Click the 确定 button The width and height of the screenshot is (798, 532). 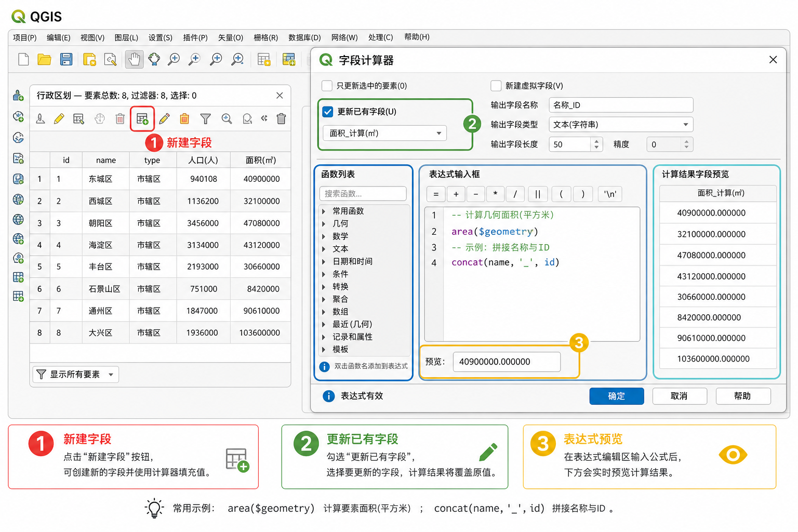(x=617, y=396)
